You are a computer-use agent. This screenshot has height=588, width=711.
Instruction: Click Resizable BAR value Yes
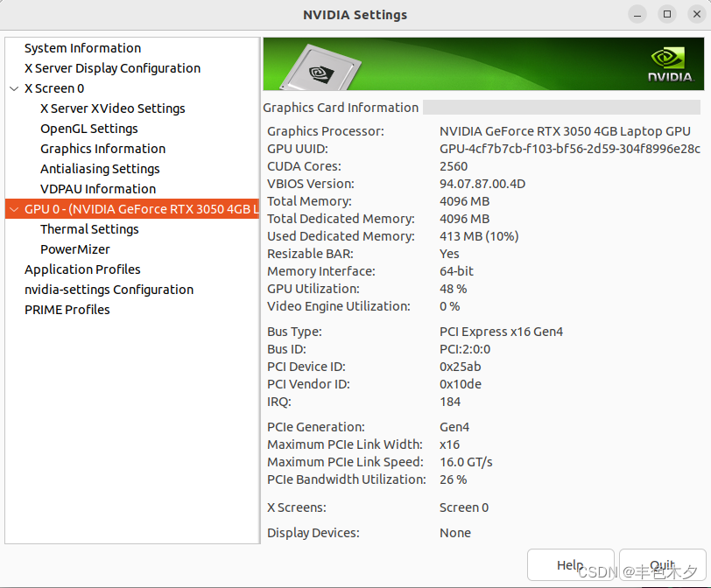point(449,254)
